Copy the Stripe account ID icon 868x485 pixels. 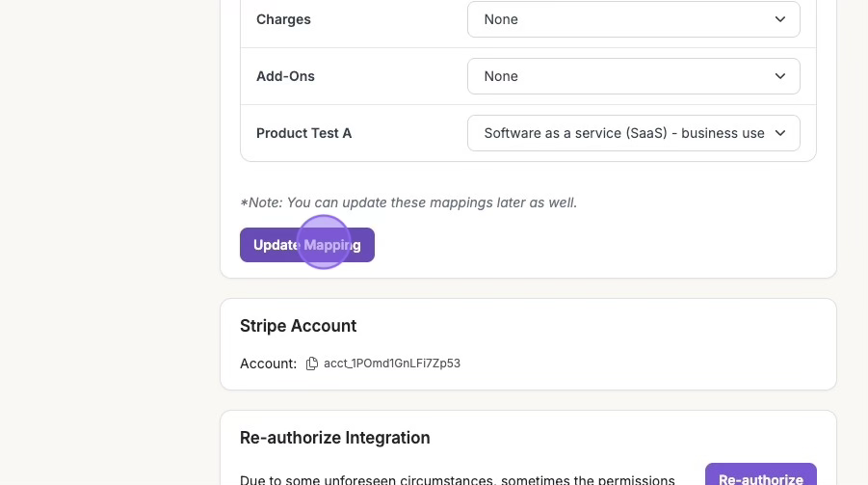point(311,364)
